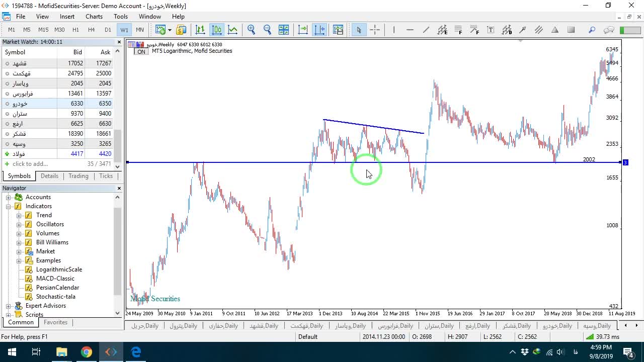
Task: Expand the Expert Advisors node
Action: (x=9, y=306)
